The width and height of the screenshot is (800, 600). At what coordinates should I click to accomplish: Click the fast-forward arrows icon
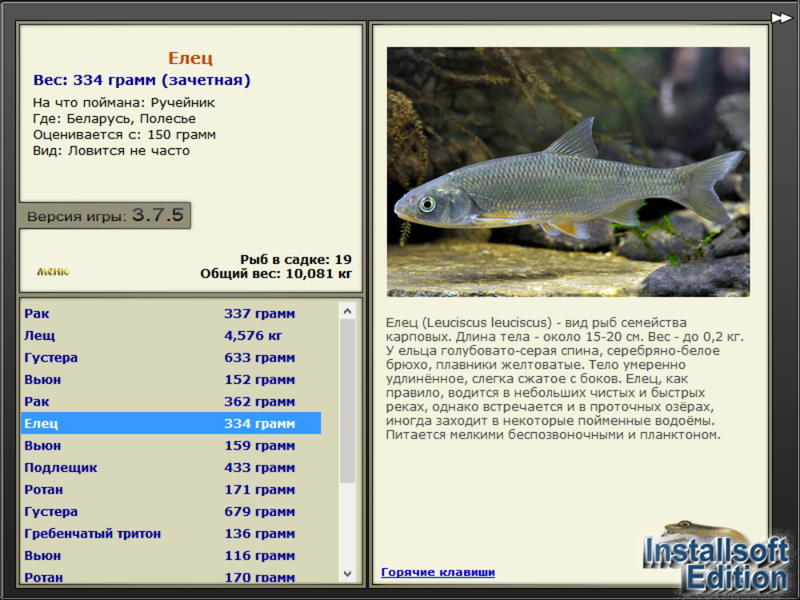click(x=781, y=18)
